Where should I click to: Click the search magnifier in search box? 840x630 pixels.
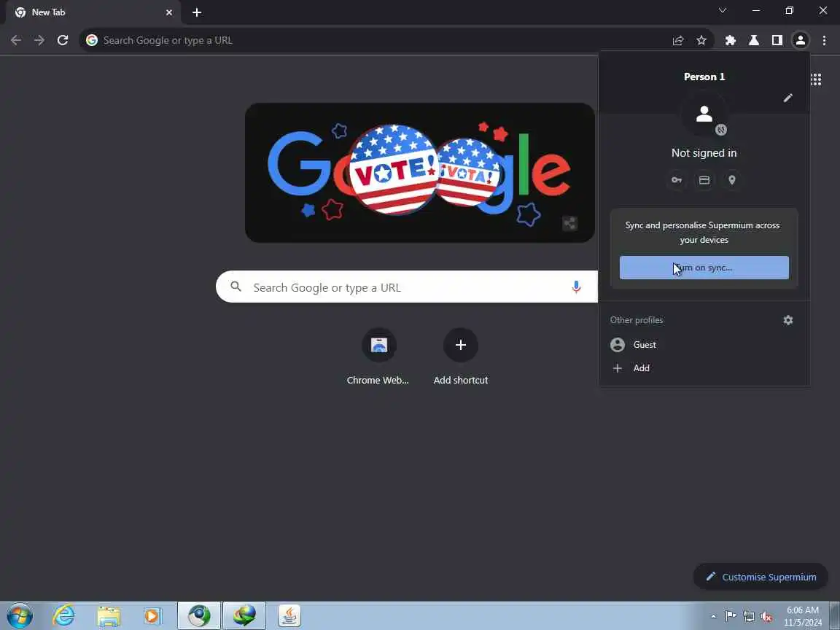(236, 287)
